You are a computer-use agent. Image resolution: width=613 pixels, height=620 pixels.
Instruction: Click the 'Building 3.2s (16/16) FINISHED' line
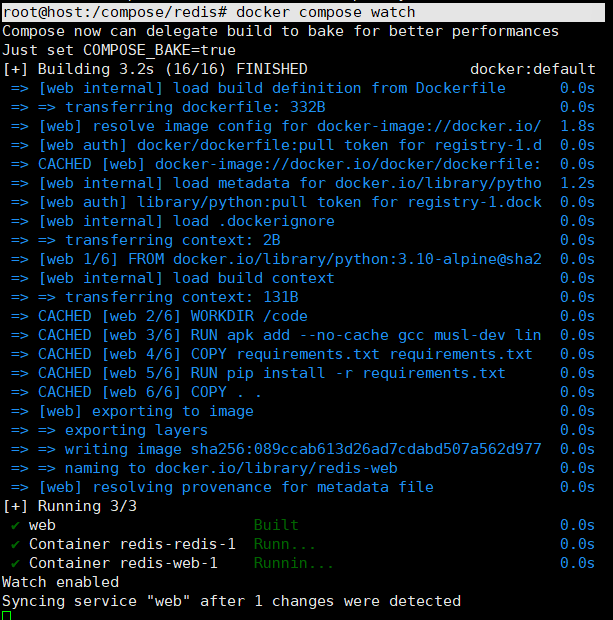click(155, 69)
